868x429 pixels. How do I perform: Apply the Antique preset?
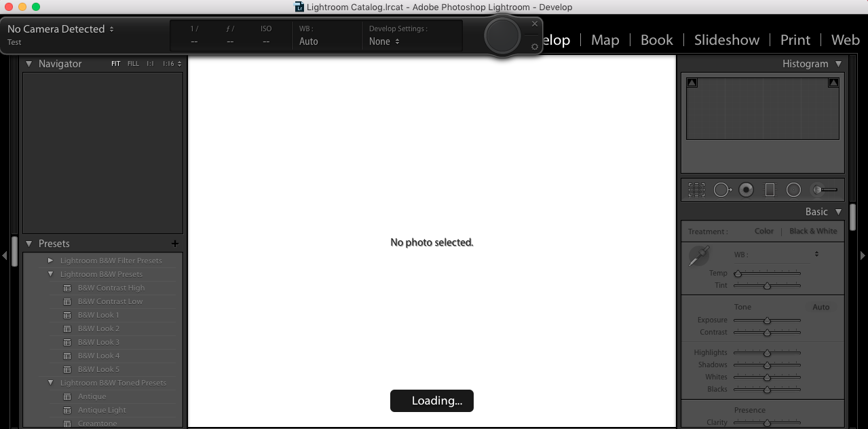[92, 396]
